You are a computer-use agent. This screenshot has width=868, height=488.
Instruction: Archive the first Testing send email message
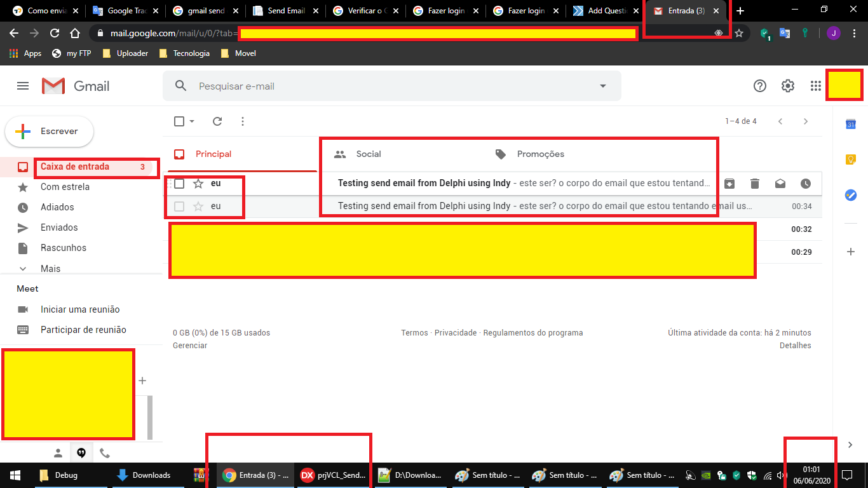(729, 184)
